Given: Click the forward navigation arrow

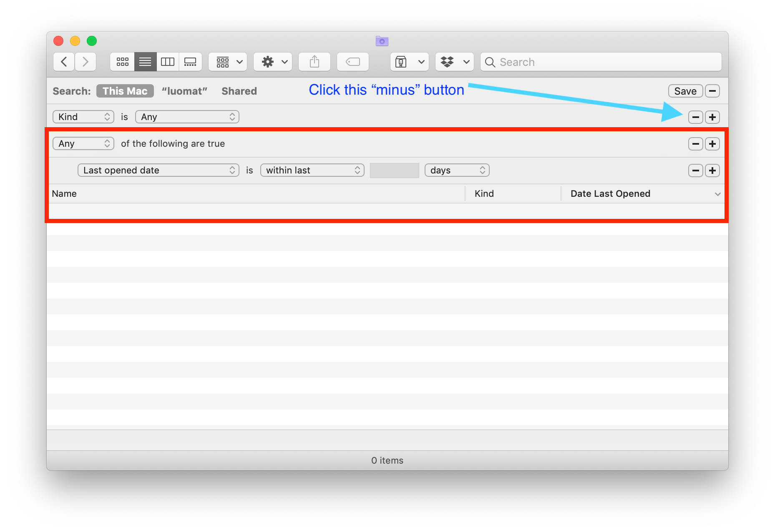Looking at the screenshot, I should [x=86, y=62].
